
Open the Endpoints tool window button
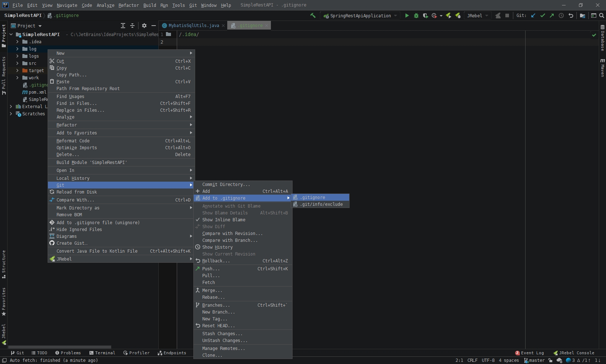pos(172,353)
